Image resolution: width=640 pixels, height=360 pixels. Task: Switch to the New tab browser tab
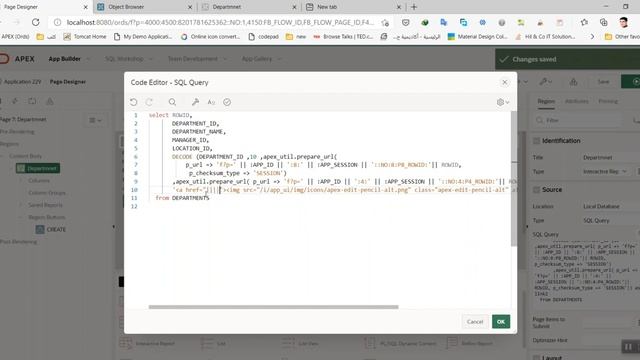pos(354,7)
